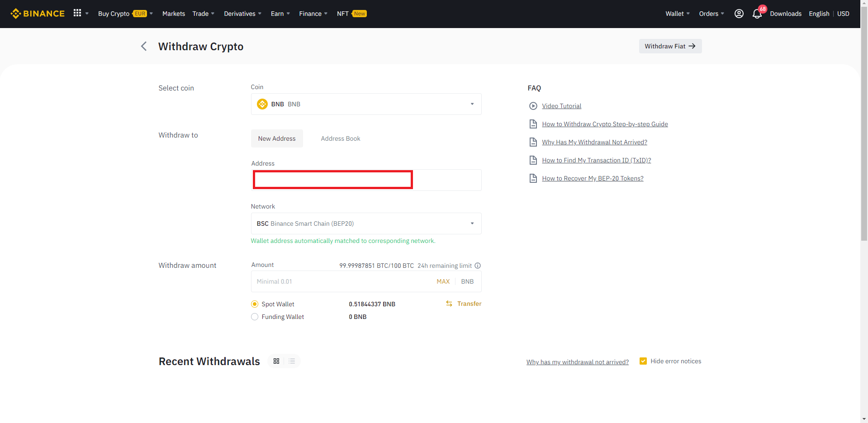
Task: Click the Withdraw Fiat button
Action: click(x=670, y=46)
